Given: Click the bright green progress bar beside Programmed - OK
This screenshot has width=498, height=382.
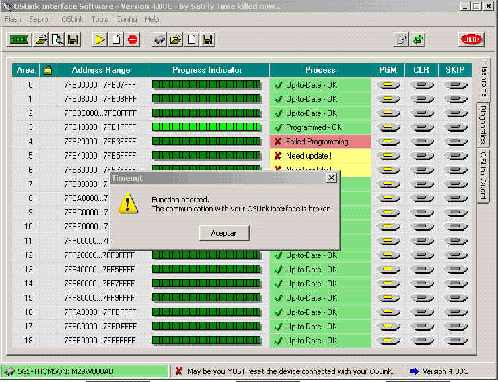Looking at the screenshot, I should [206, 127].
